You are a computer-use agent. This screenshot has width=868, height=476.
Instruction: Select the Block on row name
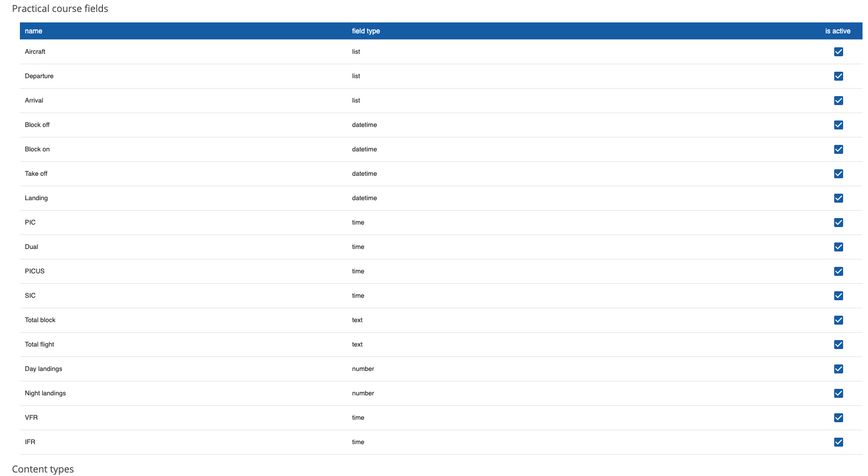click(x=37, y=149)
